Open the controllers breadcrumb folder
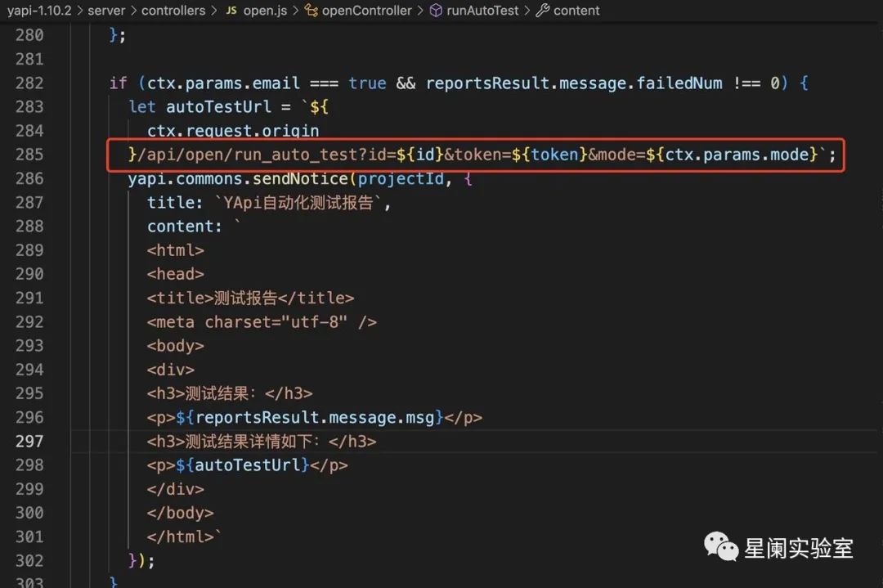The image size is (883, 588). pos(175,11)
